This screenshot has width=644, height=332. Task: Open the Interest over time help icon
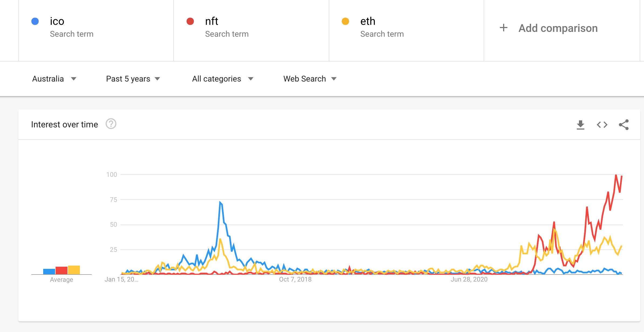click(x=111, y=124)
